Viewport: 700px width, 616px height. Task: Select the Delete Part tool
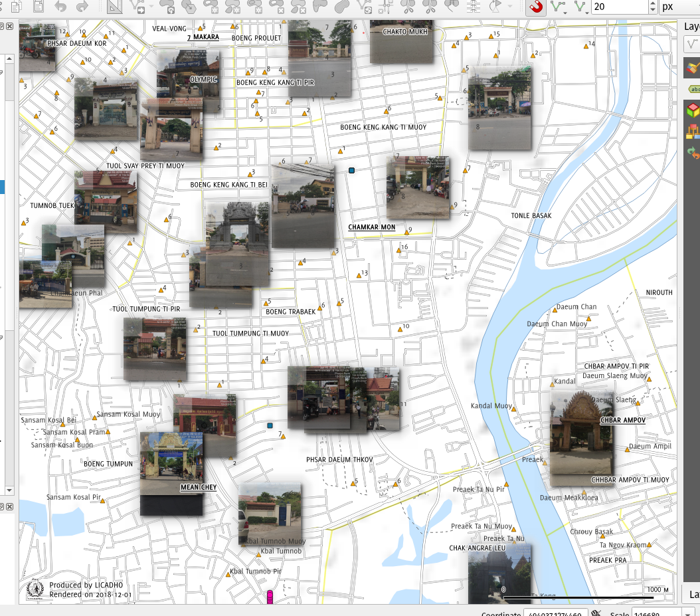point(298,6)
